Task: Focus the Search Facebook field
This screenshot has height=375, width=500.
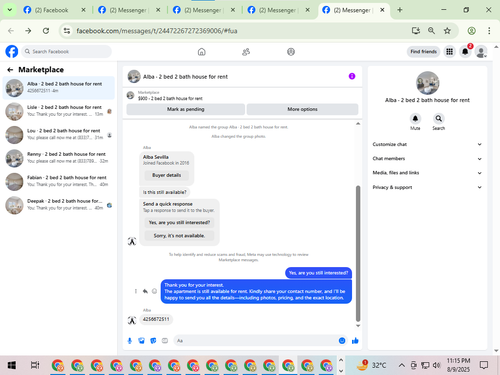Action: [x=67, y=52]
